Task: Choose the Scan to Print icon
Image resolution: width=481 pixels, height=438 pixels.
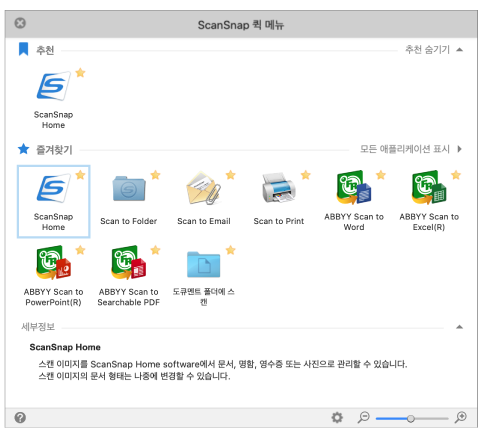Action: click(279, 188)
